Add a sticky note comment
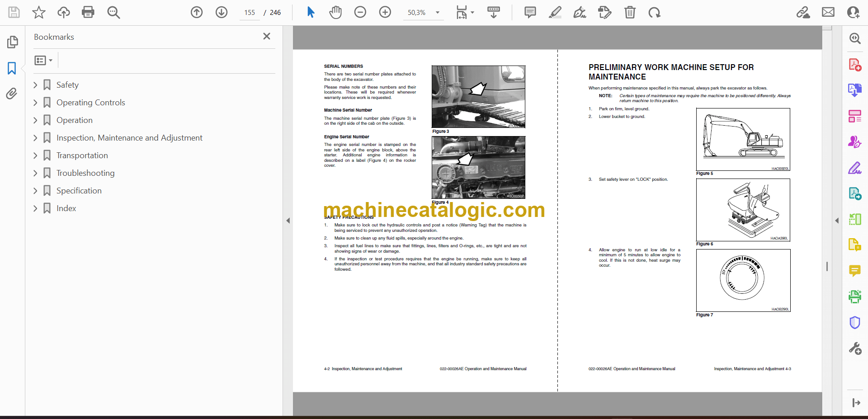 pos(530,12)
